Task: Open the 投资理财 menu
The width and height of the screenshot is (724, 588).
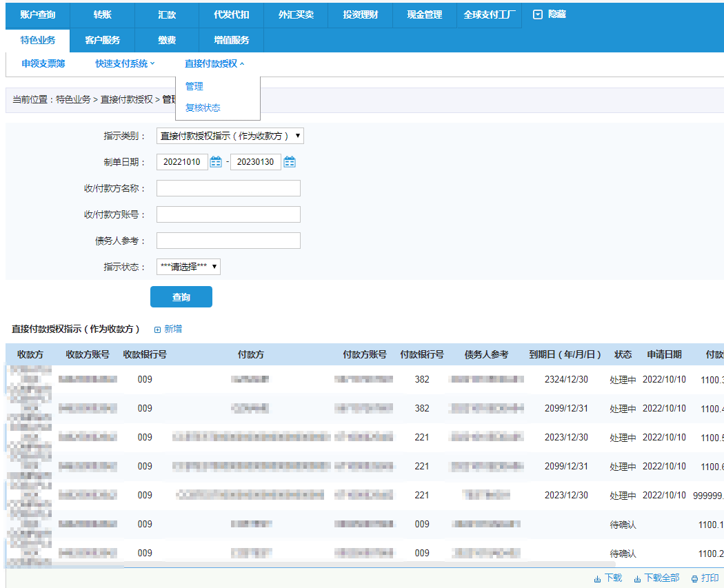Action: tap(360, 14)
